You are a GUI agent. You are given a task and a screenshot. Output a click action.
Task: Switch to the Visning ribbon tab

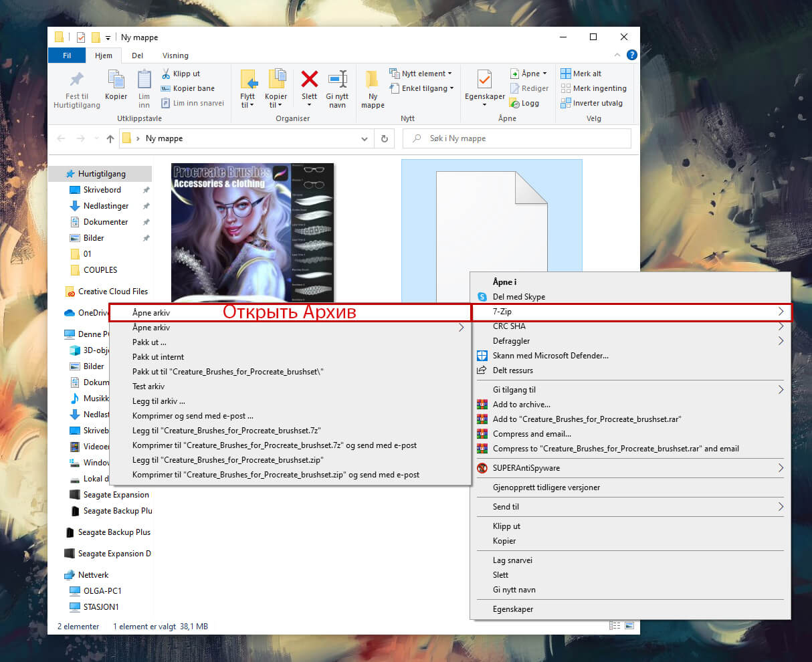(x=175, y=56)
